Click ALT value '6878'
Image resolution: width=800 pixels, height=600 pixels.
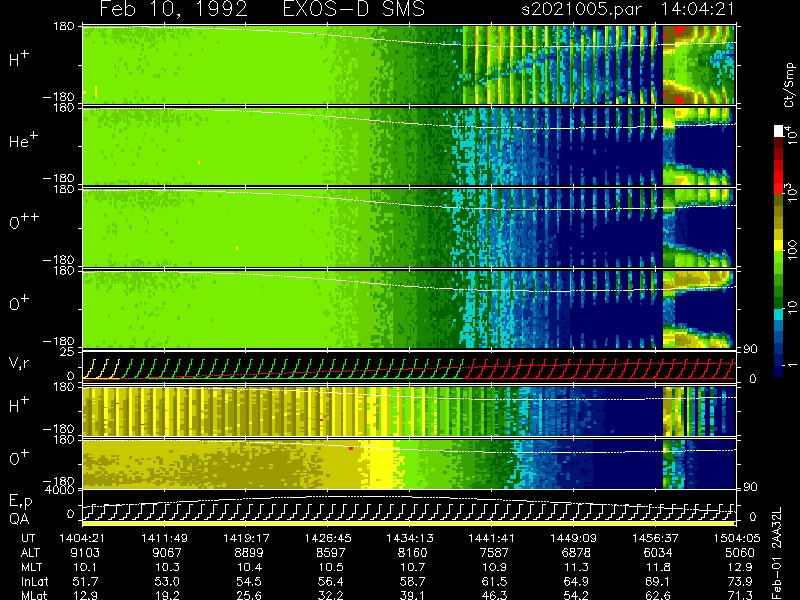(x=576, y=553)
